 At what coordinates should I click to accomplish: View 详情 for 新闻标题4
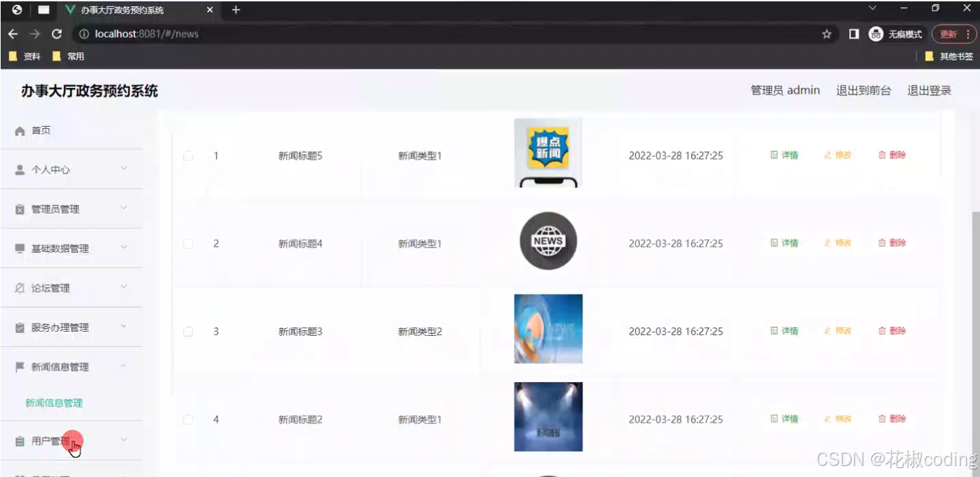tap(784, 243)
